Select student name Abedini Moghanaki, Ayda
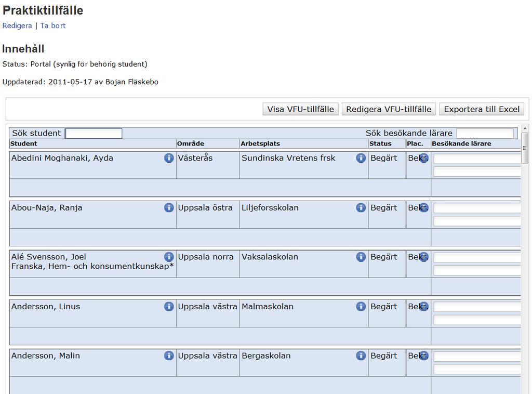The image size is (532, 394). (62, 158)
